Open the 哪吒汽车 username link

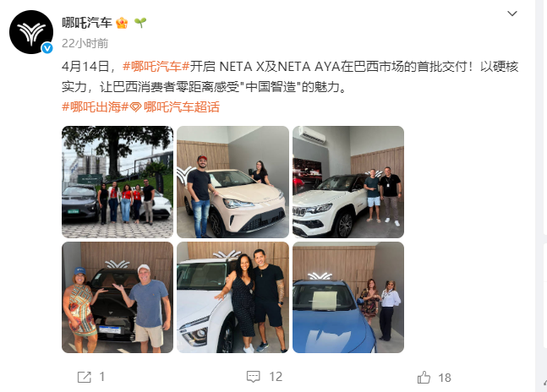(87, 23)
